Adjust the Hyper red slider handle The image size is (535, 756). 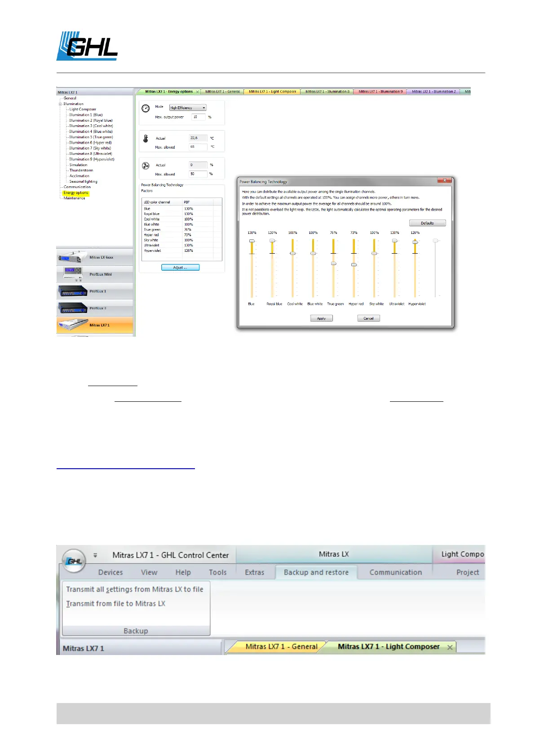pyautogui.click(x=354, y=265)
